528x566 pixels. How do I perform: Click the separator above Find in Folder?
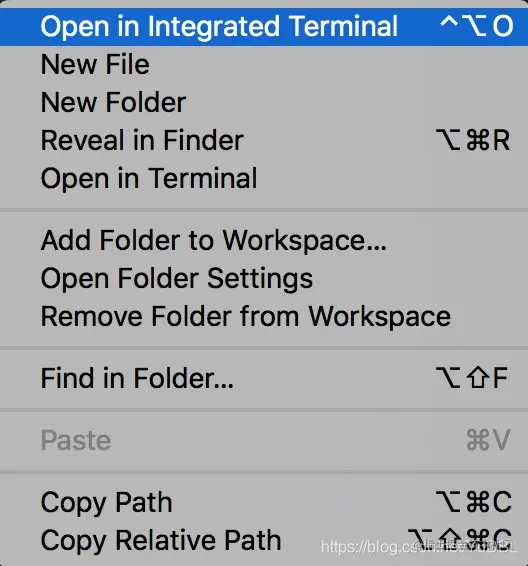pyautogui.click(x=264, y=348)
